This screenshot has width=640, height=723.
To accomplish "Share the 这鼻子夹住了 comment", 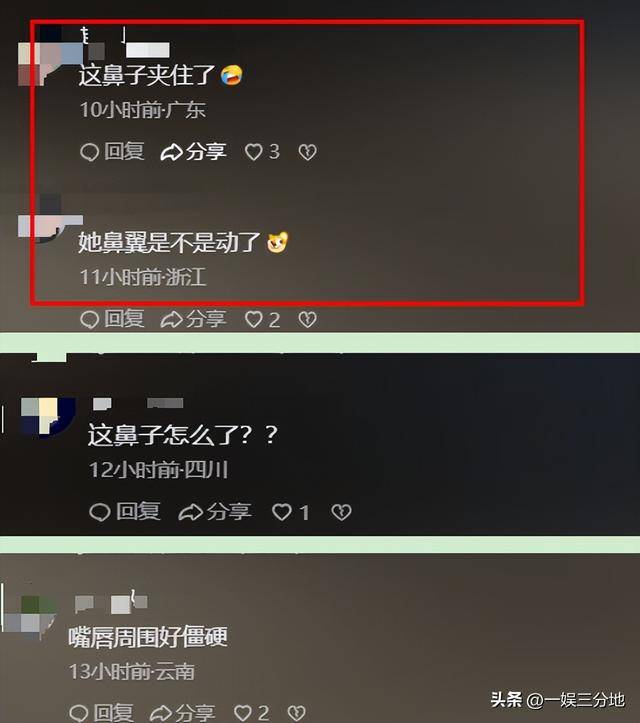I will pyautogui.click(x=193, y=152).
